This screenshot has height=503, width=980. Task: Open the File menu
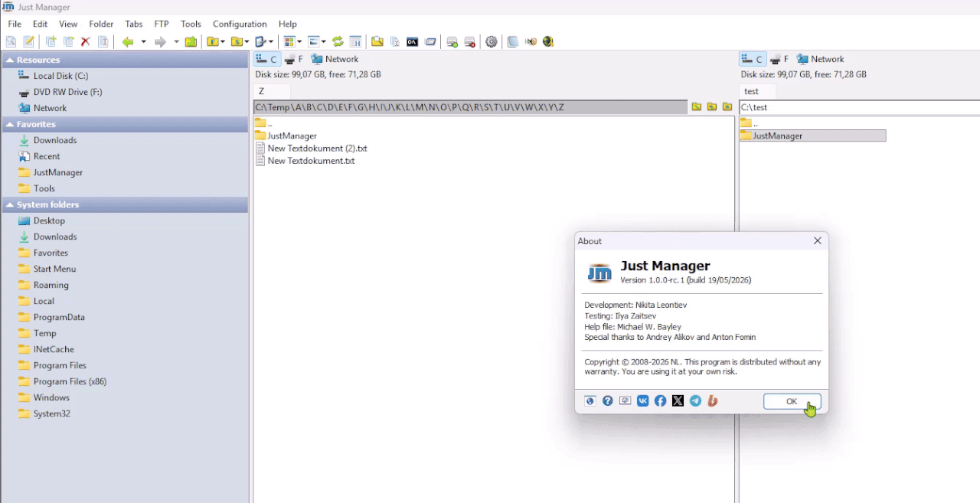[x=15, y=24]
